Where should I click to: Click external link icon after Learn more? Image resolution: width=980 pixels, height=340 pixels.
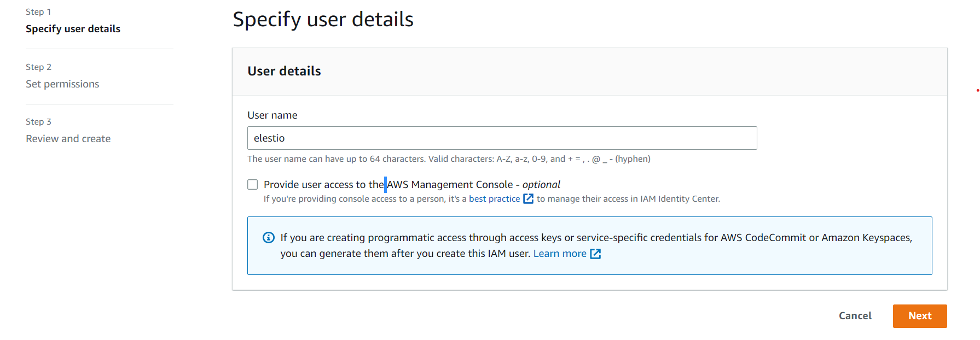click(595, 254)
